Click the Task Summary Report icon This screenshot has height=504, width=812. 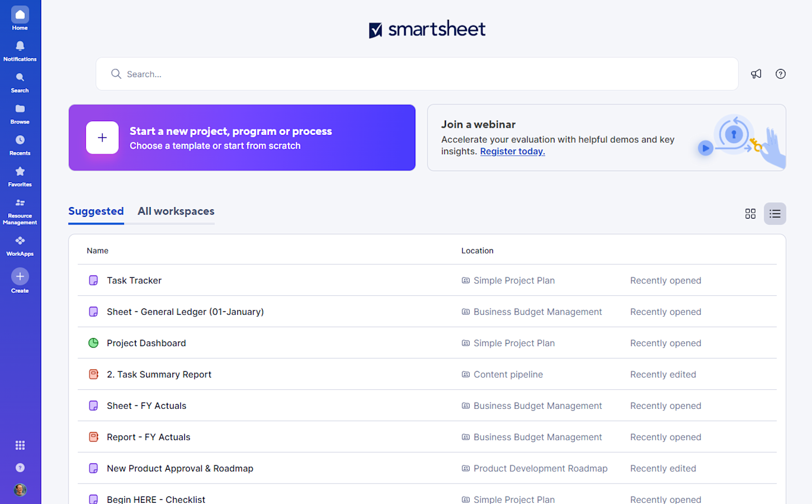(93, 374)
